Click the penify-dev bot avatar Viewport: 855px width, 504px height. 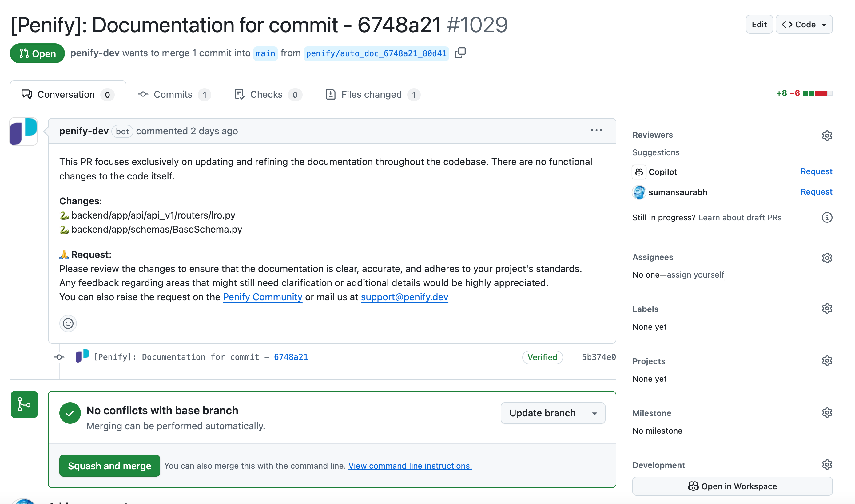tap(23, 132)
